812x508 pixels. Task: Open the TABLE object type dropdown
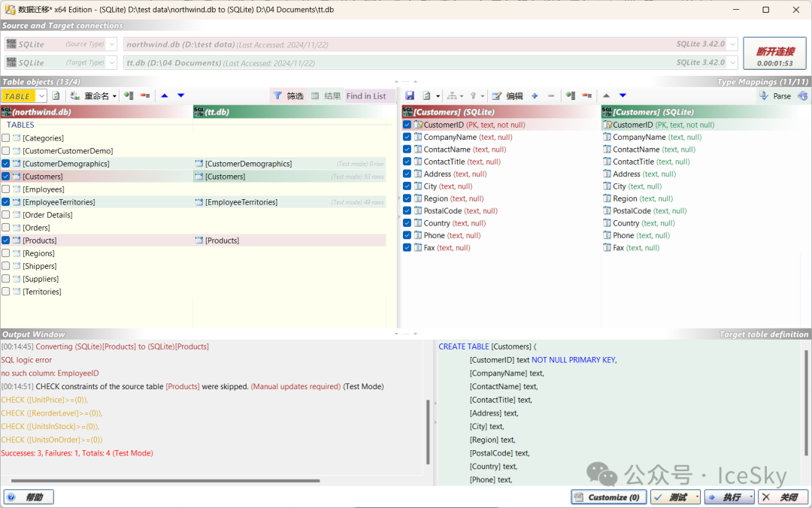41,96
